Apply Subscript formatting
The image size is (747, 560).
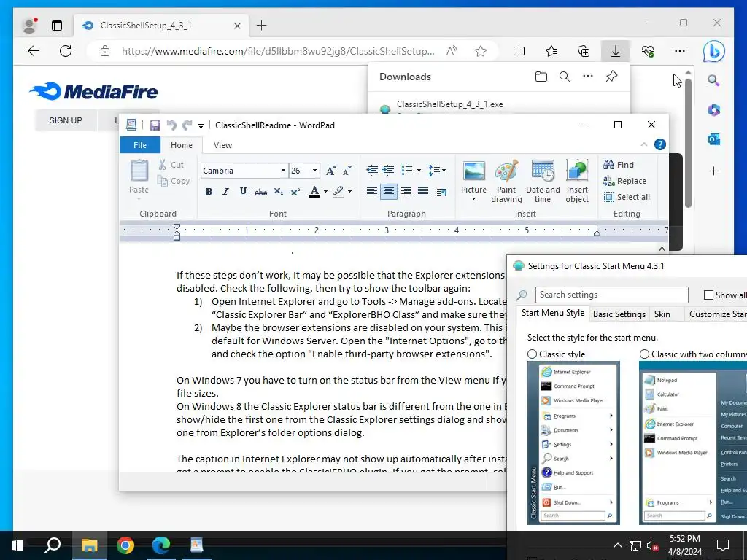tap(278, 192)
